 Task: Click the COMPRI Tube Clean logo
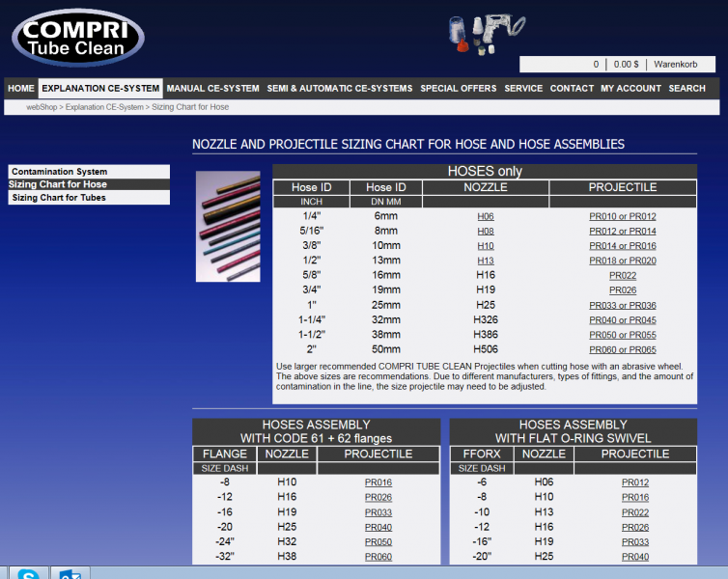point(78,38)
